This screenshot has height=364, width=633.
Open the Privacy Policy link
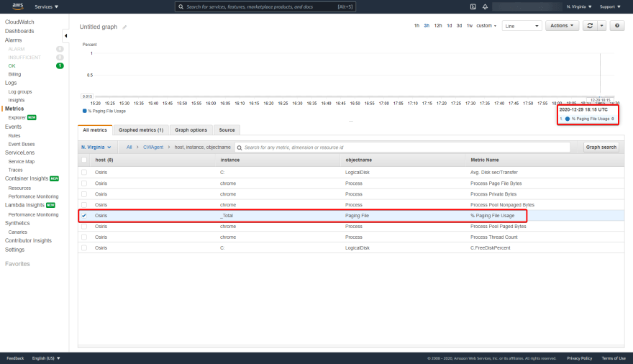579,358
